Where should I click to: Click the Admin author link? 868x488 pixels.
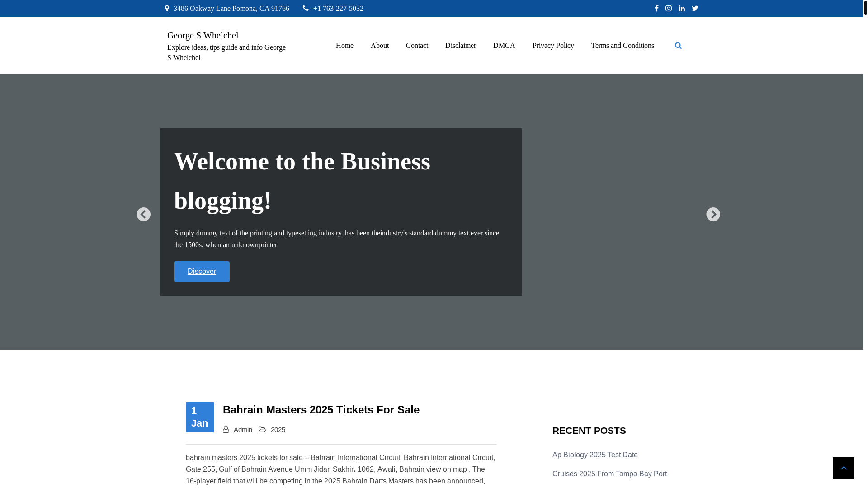tap(243, 430)
